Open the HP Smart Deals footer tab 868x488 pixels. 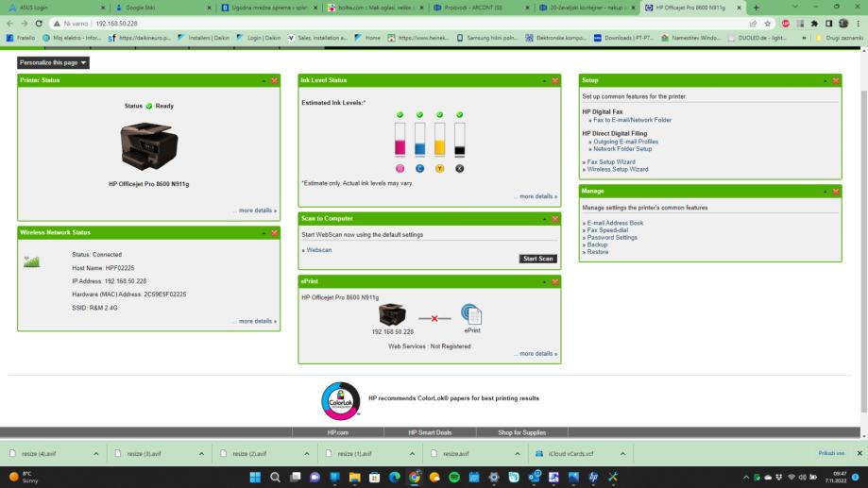[x=430, y=432]
